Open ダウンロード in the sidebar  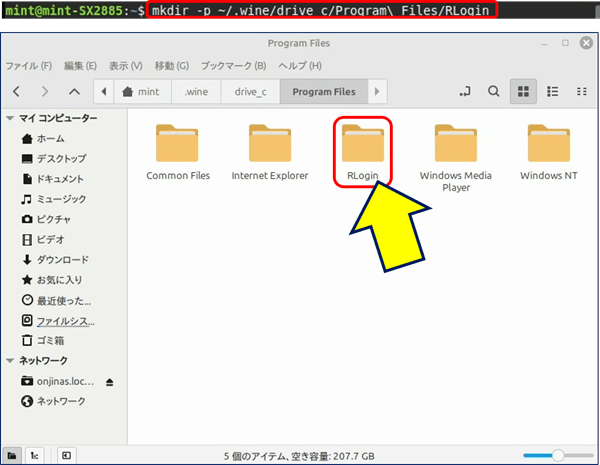pyautogui.click(x=55, y=260)
